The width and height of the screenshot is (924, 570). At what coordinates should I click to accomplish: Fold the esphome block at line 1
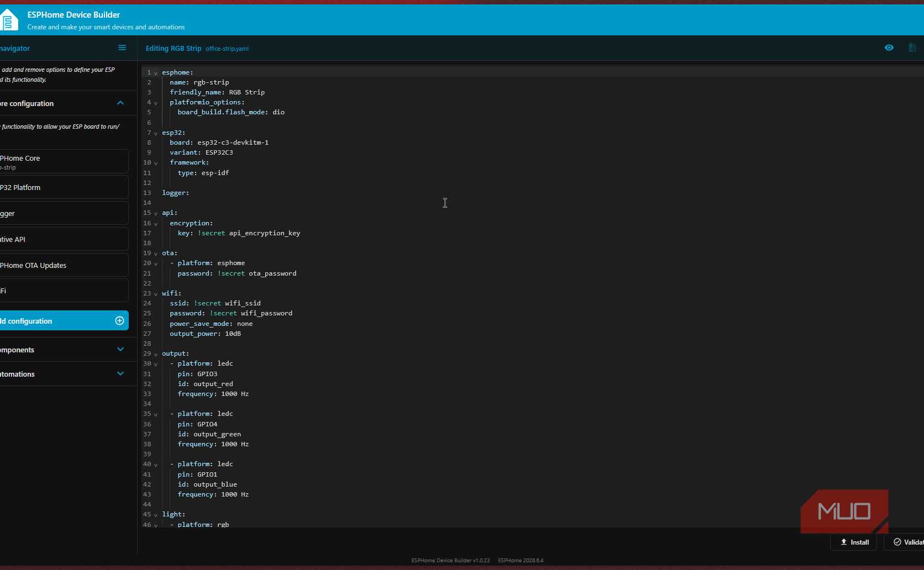(x=156, y=73)
